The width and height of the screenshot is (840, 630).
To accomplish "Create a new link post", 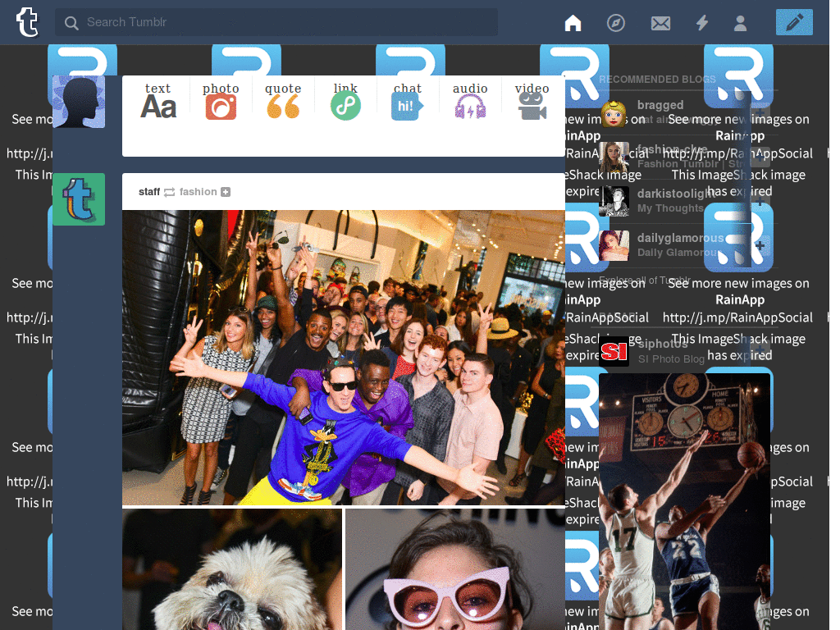I will (x=345, y=101).
